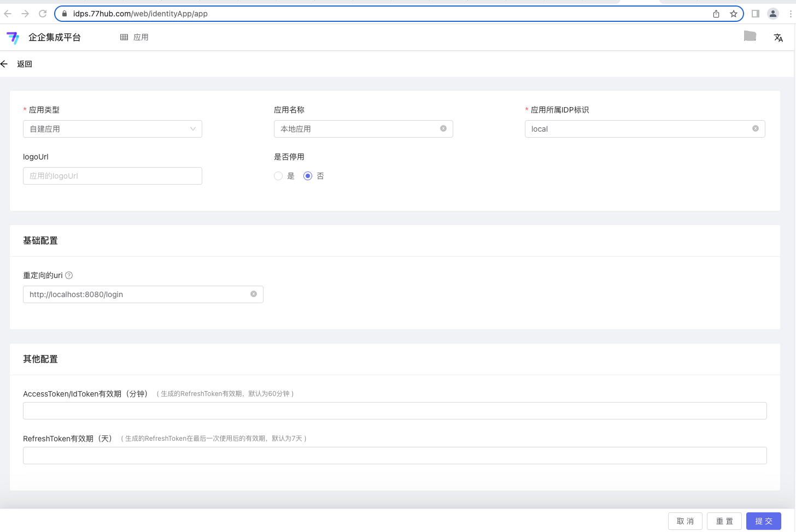Click the browser share icon in address bar
This screenshot has height=532, width=796.
click(x=716, y=14)
